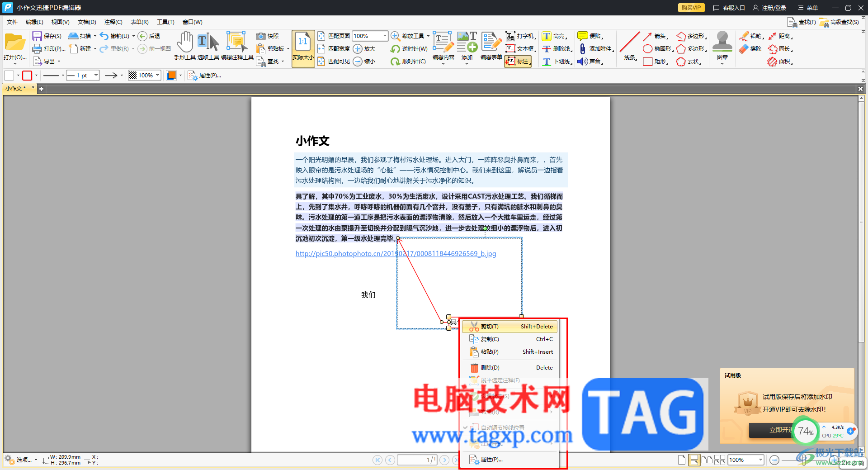Activate the 手形工具 hand tool

click(x=185, y=46)
